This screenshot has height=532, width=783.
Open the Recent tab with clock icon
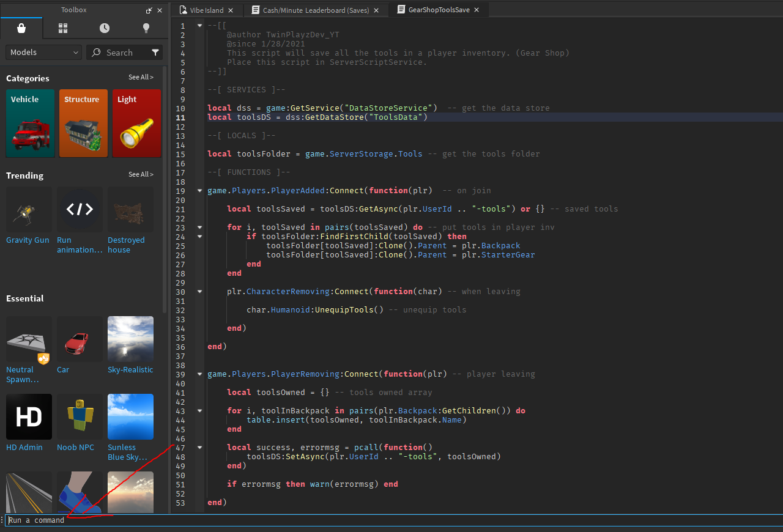pyautogui.click(x=105, y=28)
